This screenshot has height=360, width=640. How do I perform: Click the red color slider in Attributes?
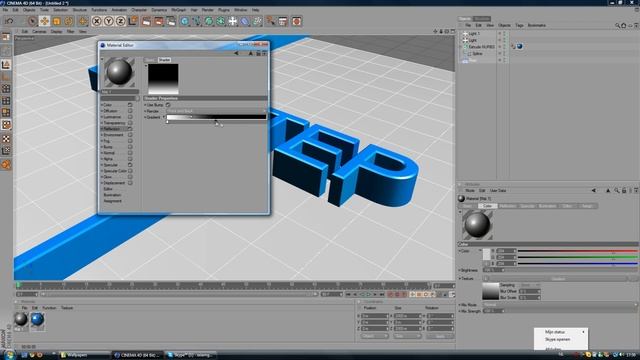[577, 251]
